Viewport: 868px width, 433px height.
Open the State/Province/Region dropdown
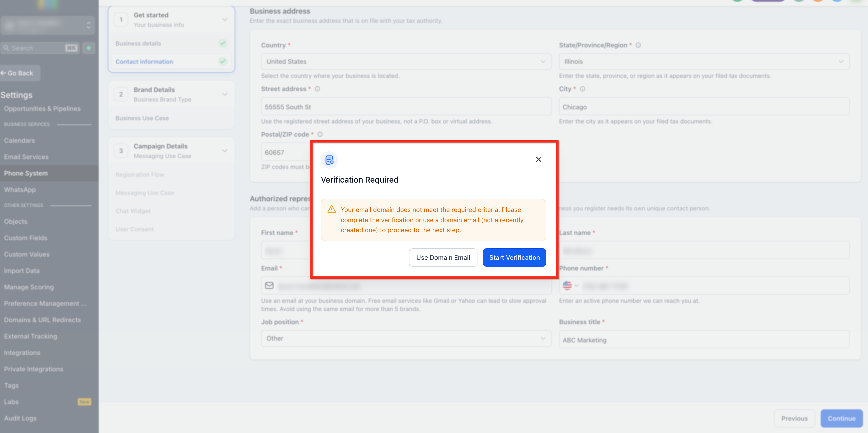click(x=704, y=61)
